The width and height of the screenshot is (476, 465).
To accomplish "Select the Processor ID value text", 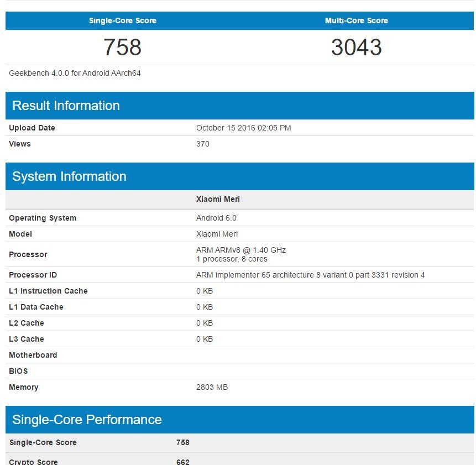I will point(310,275).
